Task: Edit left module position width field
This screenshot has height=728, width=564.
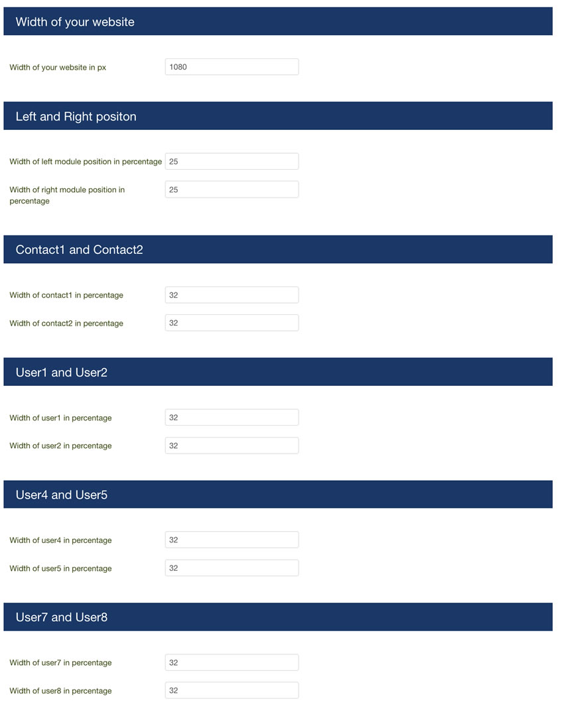Action: [x=232, y=162]
